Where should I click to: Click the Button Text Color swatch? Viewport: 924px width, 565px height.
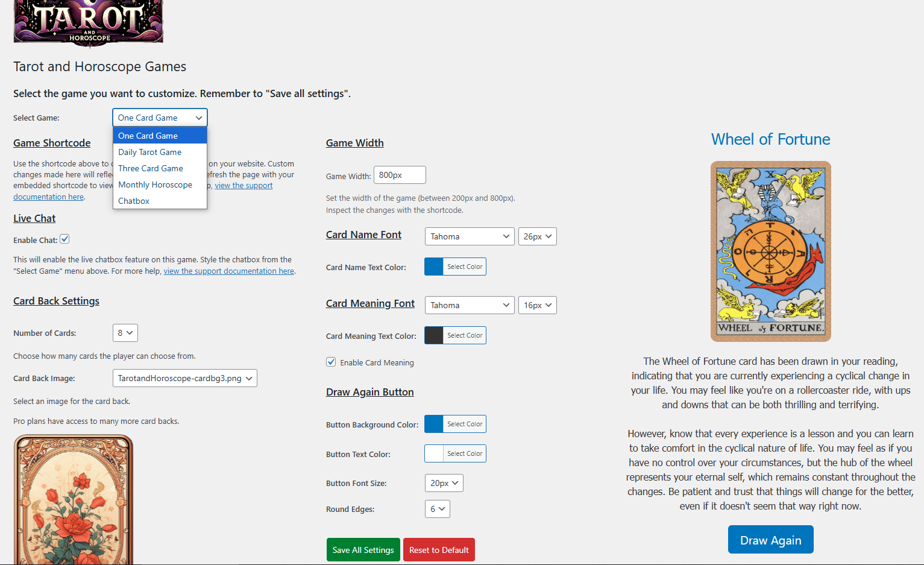pyautogui.click(x=434, y=453)
